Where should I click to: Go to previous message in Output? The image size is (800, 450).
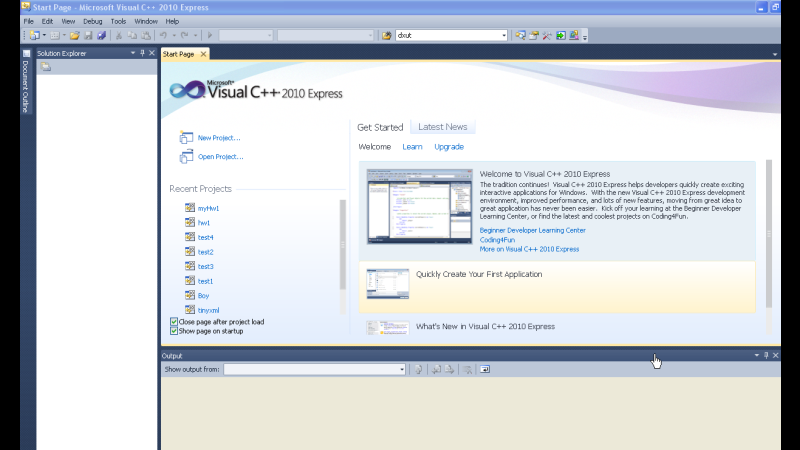click(436, 369)
